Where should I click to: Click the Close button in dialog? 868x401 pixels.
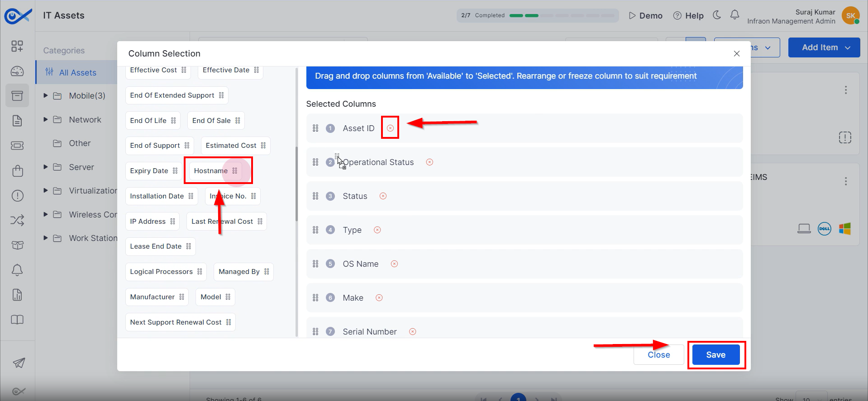[658, 355]
